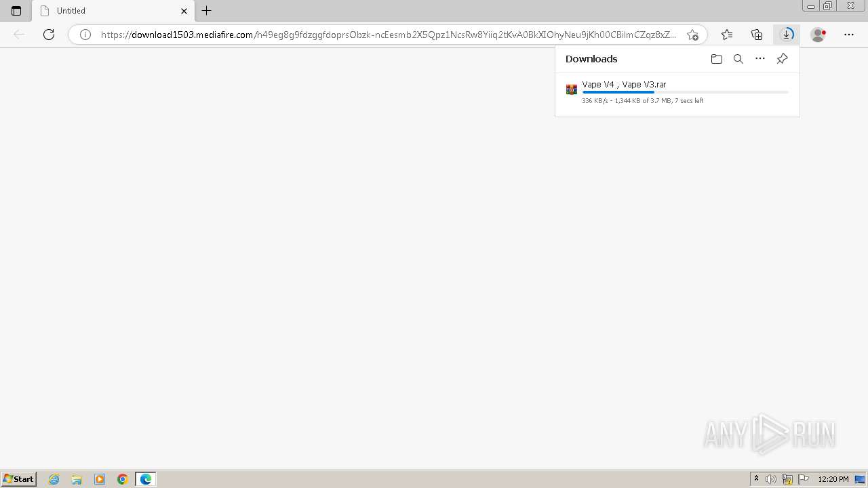Image resolution: width=868 pixels, height=488 pixels.
Task: Open the profile avatar icon
Action: [x=818, y=35]
